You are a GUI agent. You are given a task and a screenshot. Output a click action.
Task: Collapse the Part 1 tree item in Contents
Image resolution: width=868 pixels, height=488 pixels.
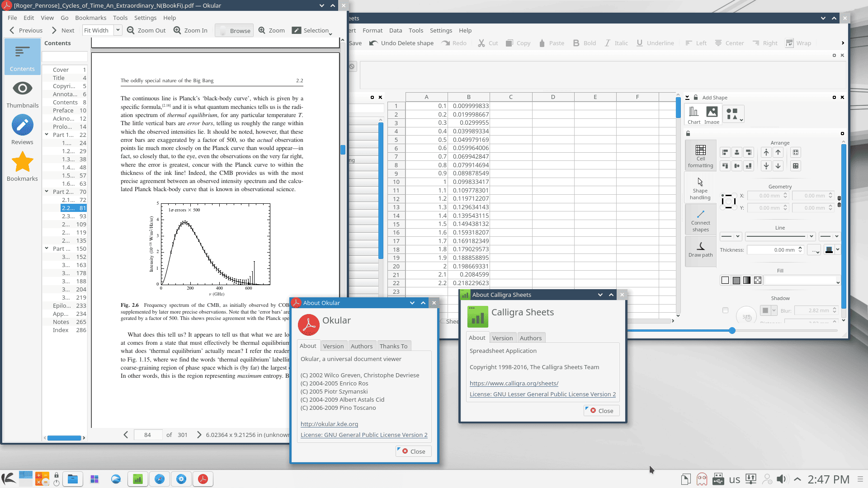click(x=47, y=135)
